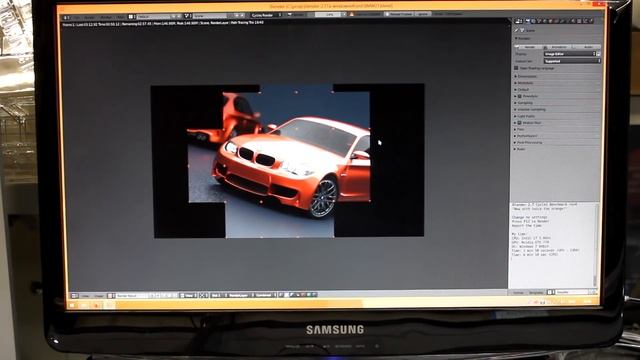Switch to the Object properties icon tab
This screenshot has width=640, height=360.
[550, 21]
